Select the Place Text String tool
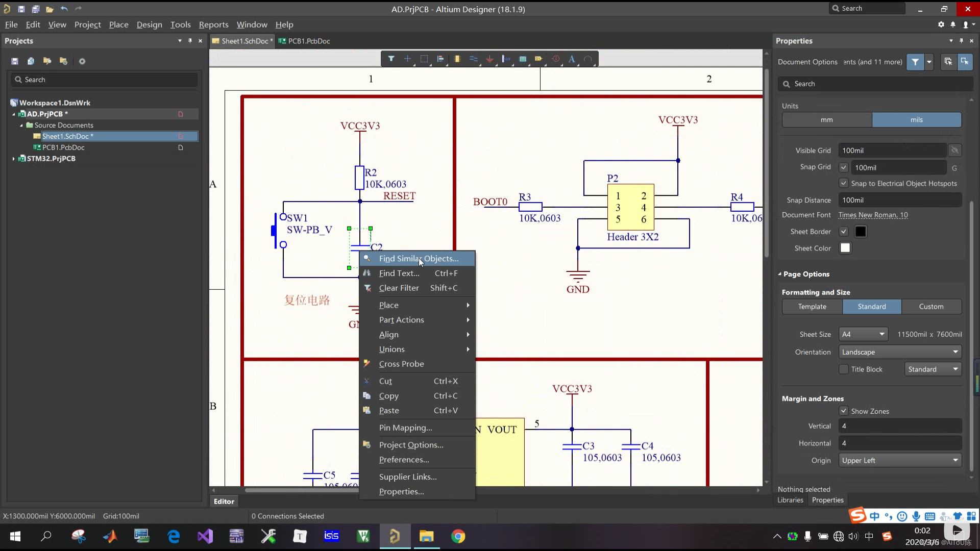Viewport: 980px width, 551px height. tap(572, 59)
